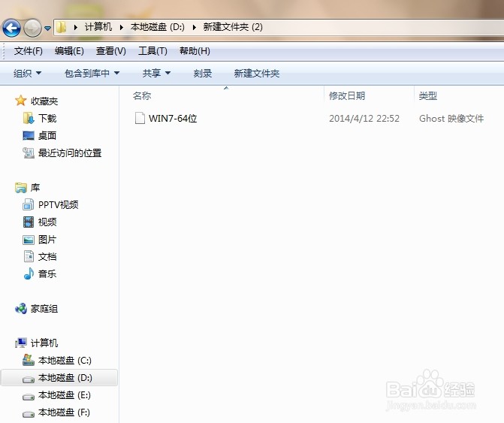Open 本地磁盘 (E:) in the navigation pane
The width and height of the screenshot is (504, 423).
65,395
